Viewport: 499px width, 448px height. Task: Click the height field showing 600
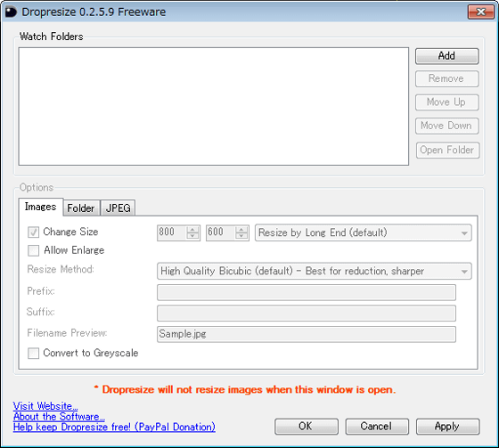click(x=220, y=232)
